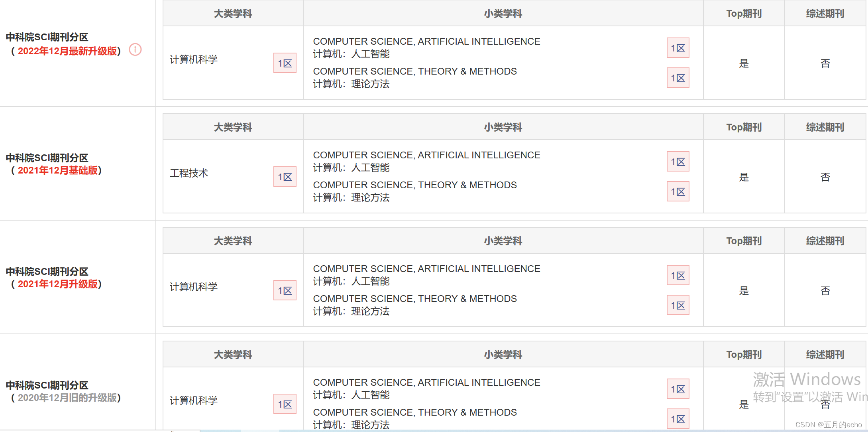Viewport: 868px width, 432px height.
Task: Click 1区 badge next to 工程技术
Action: pyautogui.click(x=285, y=177)
